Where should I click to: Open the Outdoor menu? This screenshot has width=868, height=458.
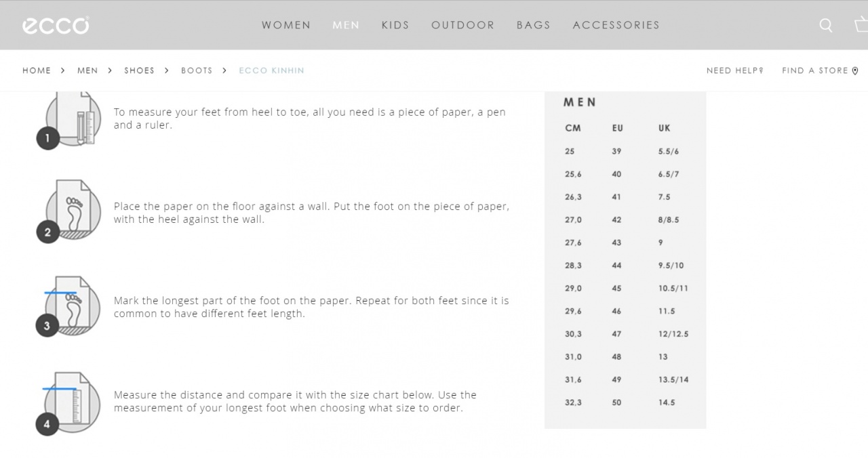[x=462, y=25]
